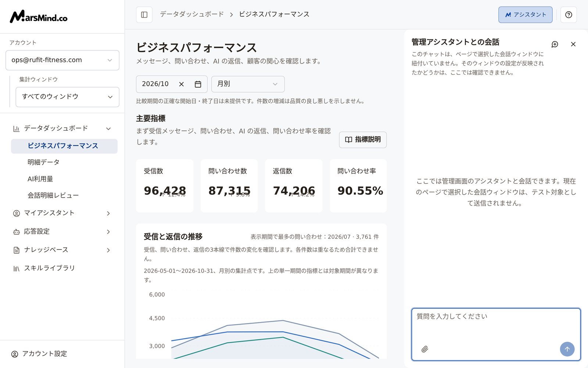Open AI利用量 in the sidebar
Screen dimensions: 588x368
[40, 179]
